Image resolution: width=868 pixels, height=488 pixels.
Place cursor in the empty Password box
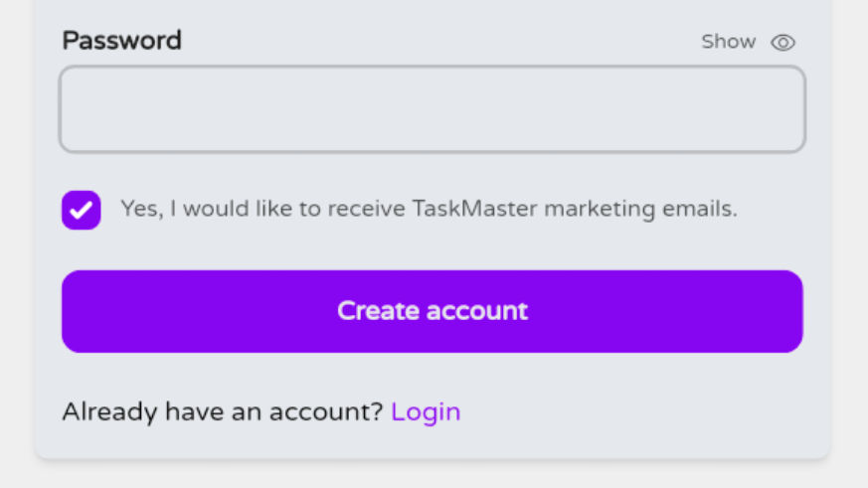(432, 109)
